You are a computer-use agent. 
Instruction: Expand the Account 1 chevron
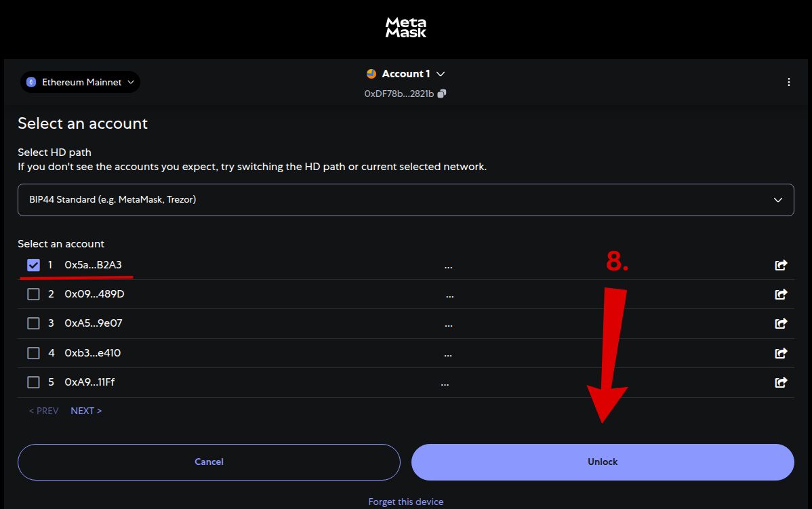point(441,73)
